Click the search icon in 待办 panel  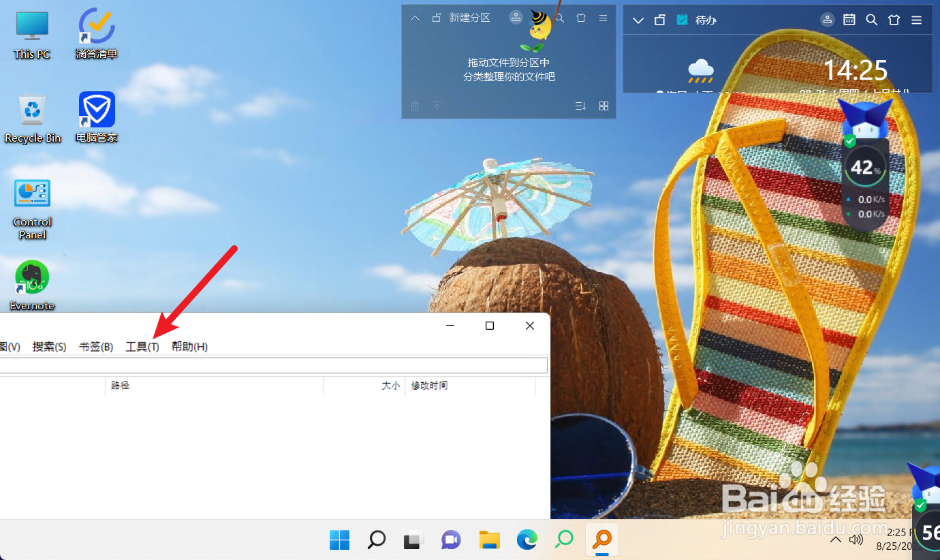871,20
